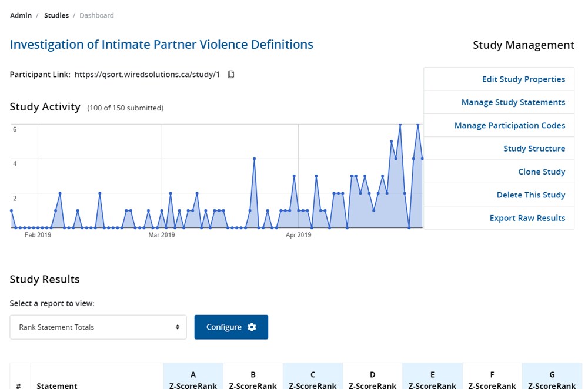Click the study title heading link
This screenshot has height=389, width=588.
(x=162, y=45)
